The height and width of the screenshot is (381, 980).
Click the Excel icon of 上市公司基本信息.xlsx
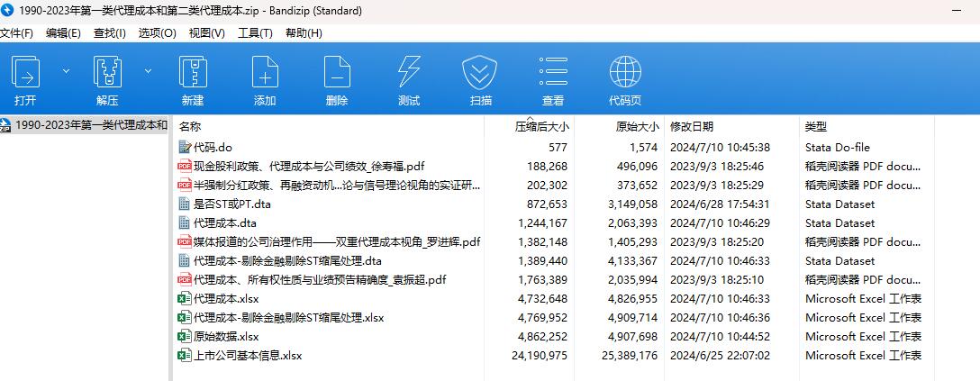point(185,355)
